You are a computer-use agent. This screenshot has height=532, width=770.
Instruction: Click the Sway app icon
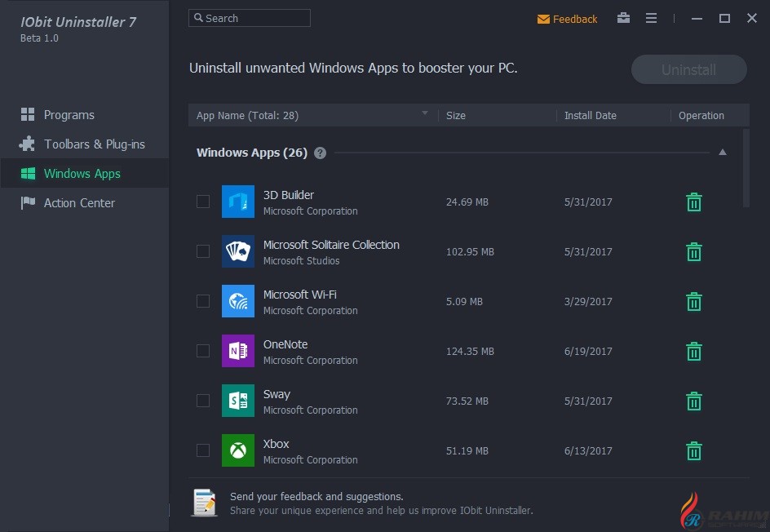pos(237,401)
